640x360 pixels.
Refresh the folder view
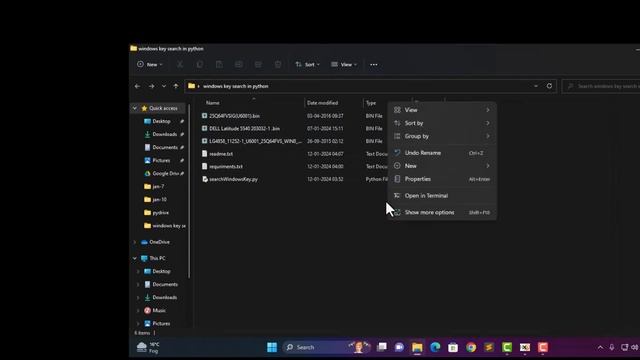pos(549,86)
